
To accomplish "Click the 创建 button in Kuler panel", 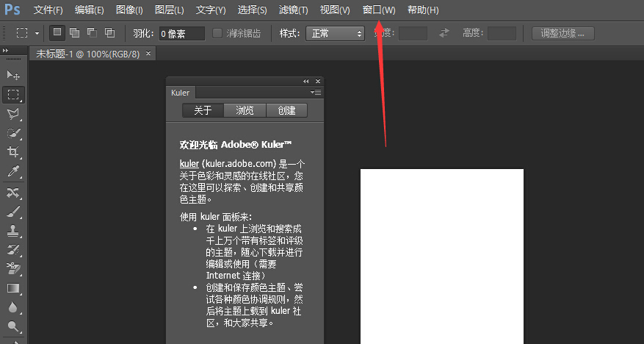I will [286, 110].
